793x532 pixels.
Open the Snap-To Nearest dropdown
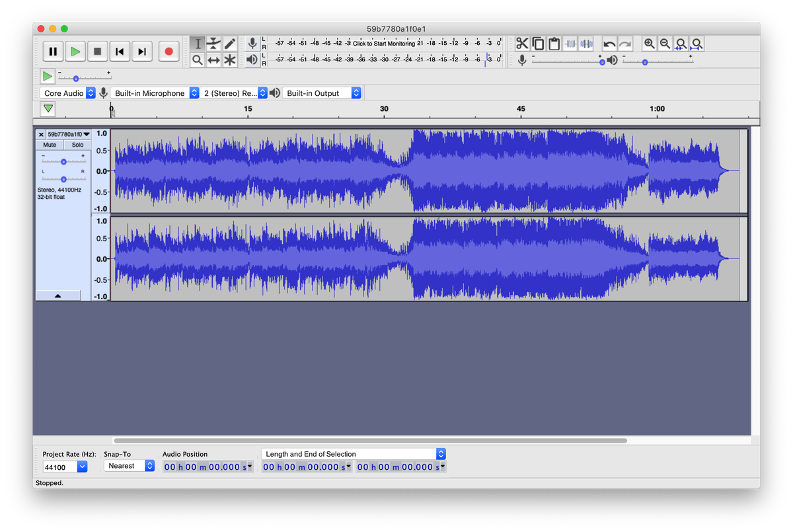129,466
